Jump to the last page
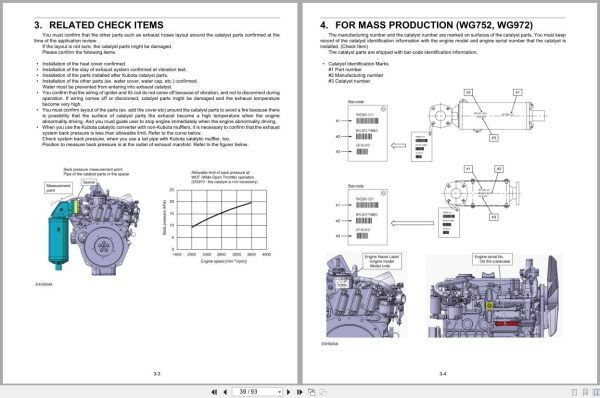 (x=299, y=392)
